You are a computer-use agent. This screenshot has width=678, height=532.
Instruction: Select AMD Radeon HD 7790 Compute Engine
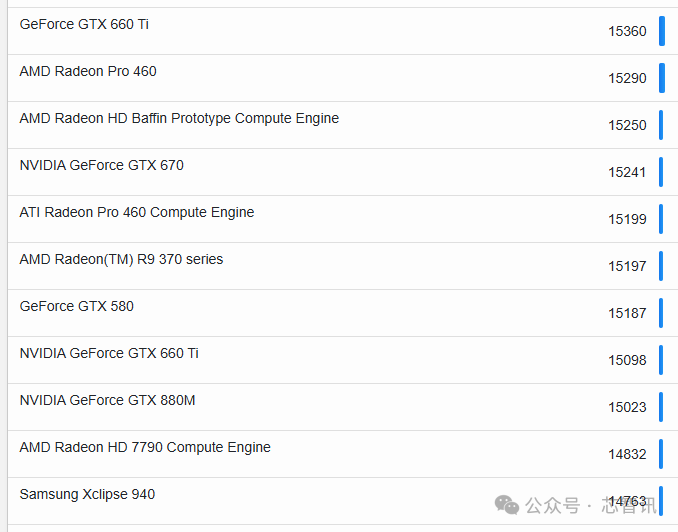(x=145, y=447)
